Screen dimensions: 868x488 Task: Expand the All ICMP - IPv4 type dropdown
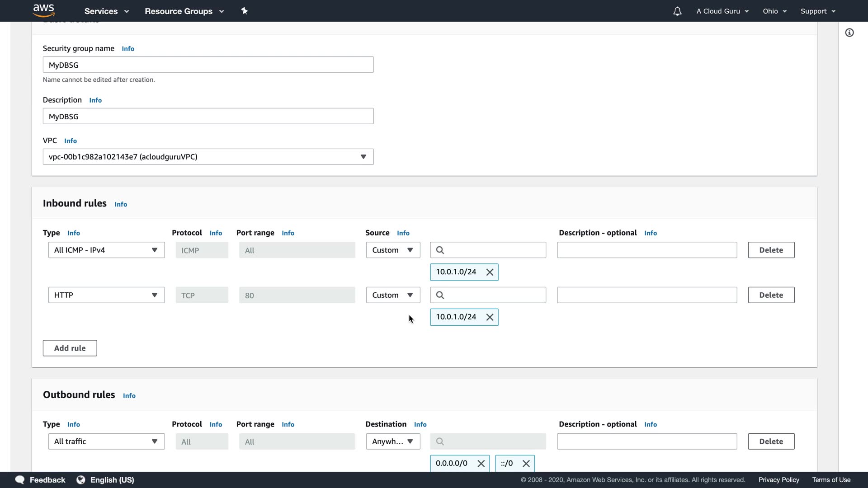(106, 250)
